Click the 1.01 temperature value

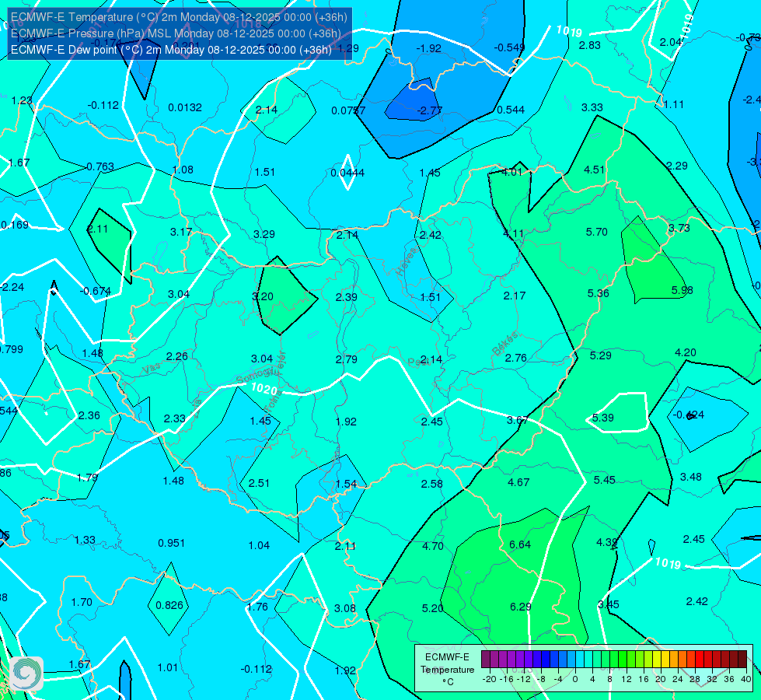[x=167, y=667]
